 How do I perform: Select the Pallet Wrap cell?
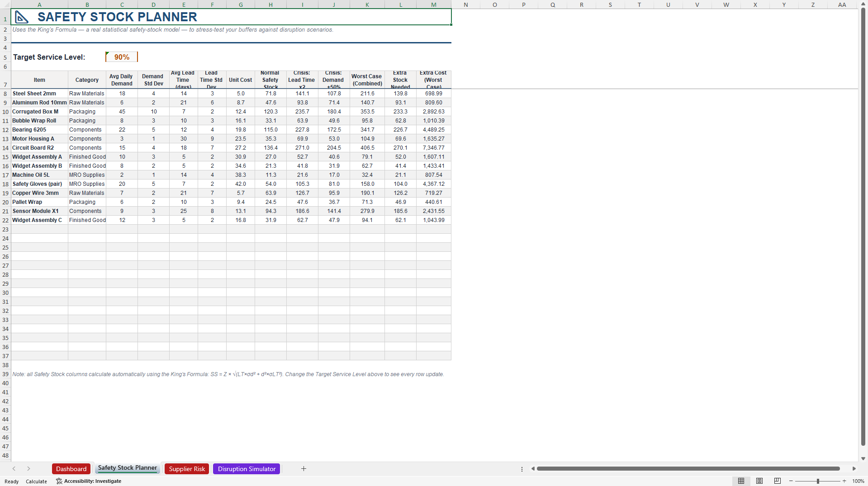[39, 202]
